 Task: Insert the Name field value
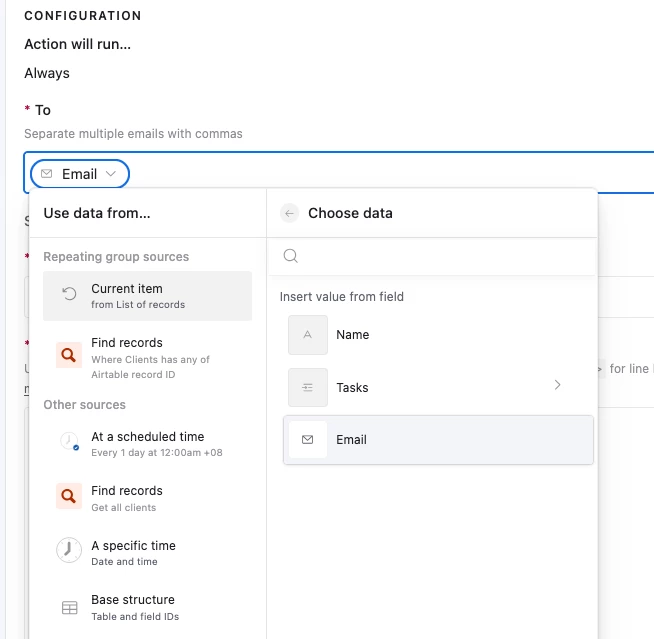pos(438,335)
